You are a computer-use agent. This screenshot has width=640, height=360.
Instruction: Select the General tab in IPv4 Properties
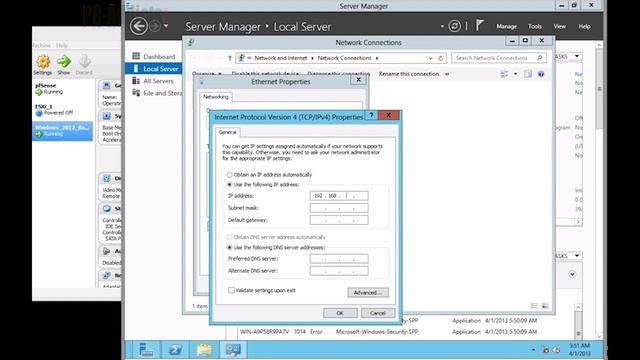227,132
